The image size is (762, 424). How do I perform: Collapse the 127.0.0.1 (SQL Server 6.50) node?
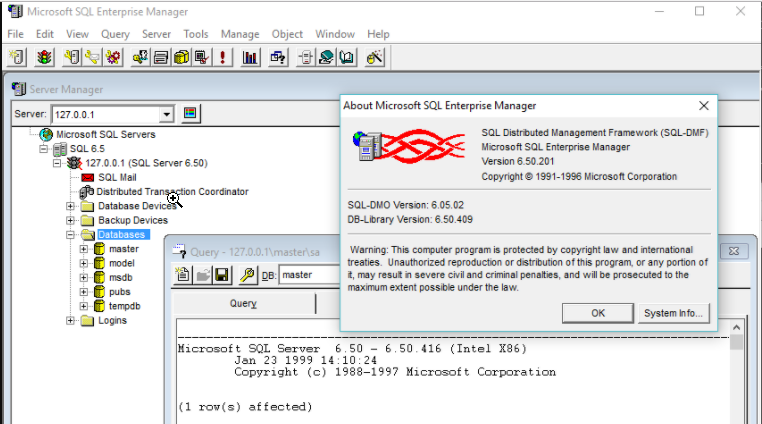tap(57, 163)
